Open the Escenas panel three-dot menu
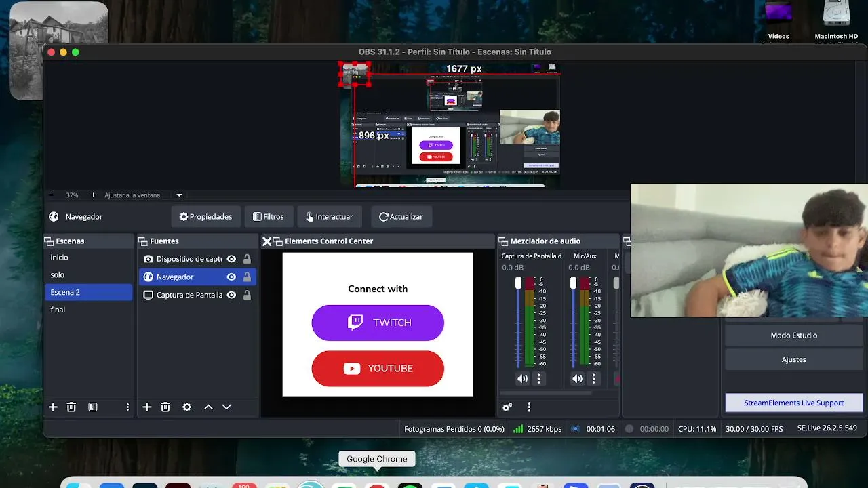The width and height of the screenshot is (868, 488). click(127, 407)
